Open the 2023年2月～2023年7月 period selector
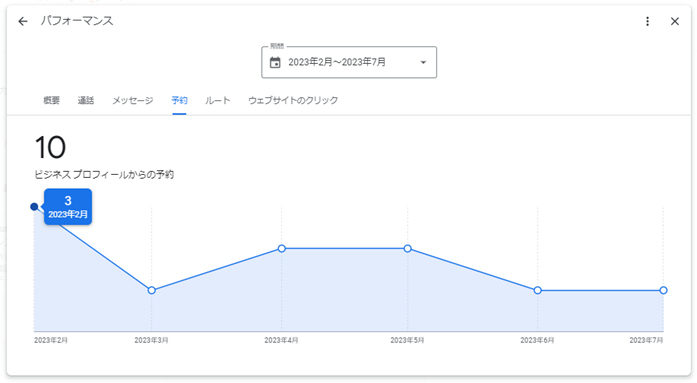 [x=349, y=62]
